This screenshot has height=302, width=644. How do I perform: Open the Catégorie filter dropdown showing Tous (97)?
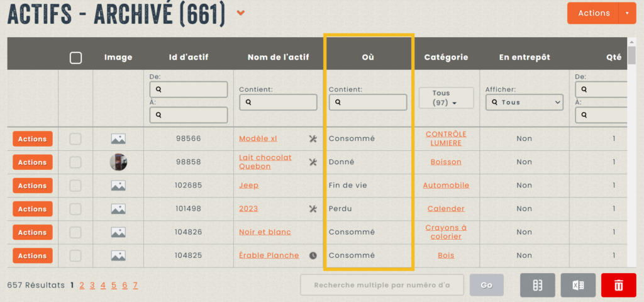coord(446,98)
